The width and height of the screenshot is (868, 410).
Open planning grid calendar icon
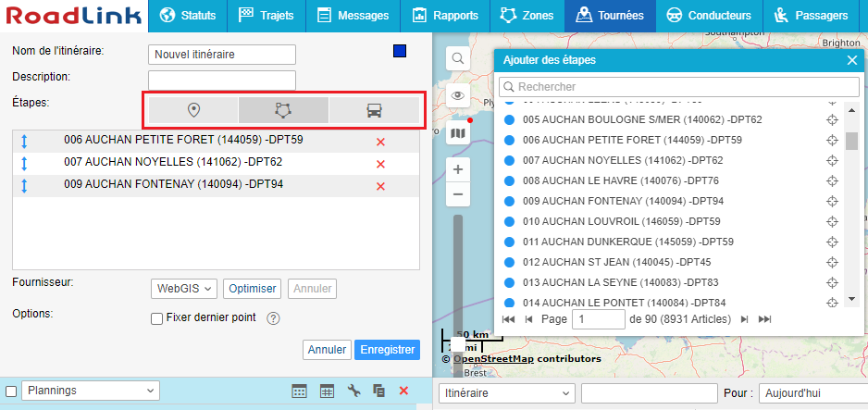[x=328, y=391]
